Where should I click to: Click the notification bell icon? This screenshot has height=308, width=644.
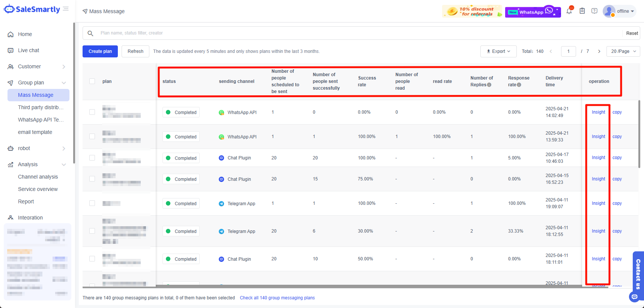569,11
